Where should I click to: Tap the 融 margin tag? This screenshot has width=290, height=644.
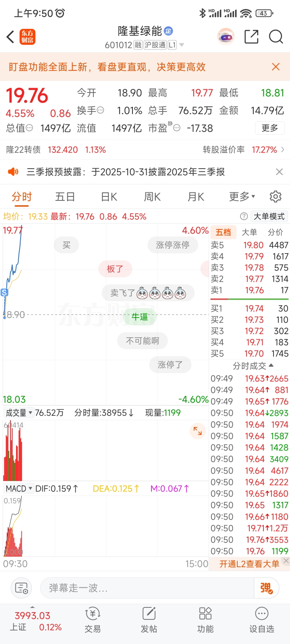click(x=138, y=45)
